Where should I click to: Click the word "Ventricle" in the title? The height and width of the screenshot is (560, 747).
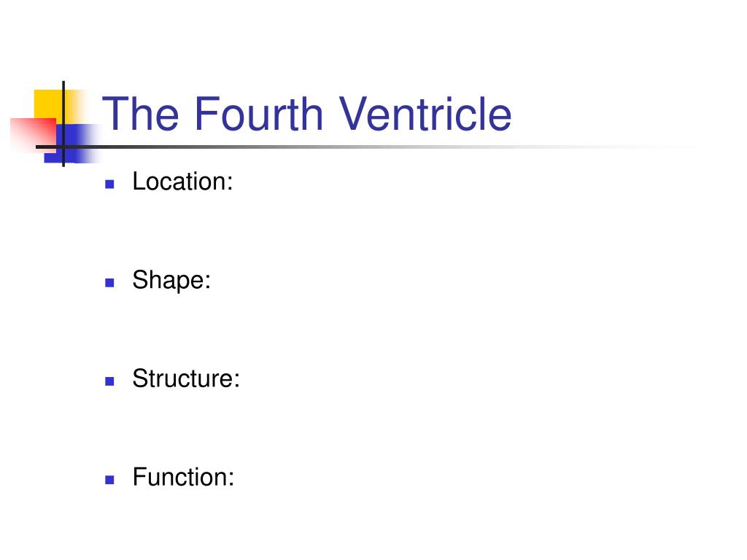tap(425, 114)
